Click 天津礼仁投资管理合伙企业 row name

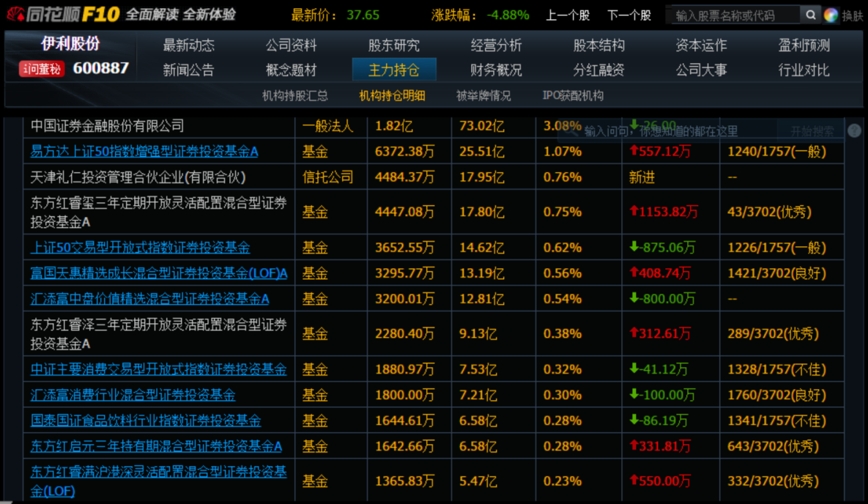click(x=138, y=177)
